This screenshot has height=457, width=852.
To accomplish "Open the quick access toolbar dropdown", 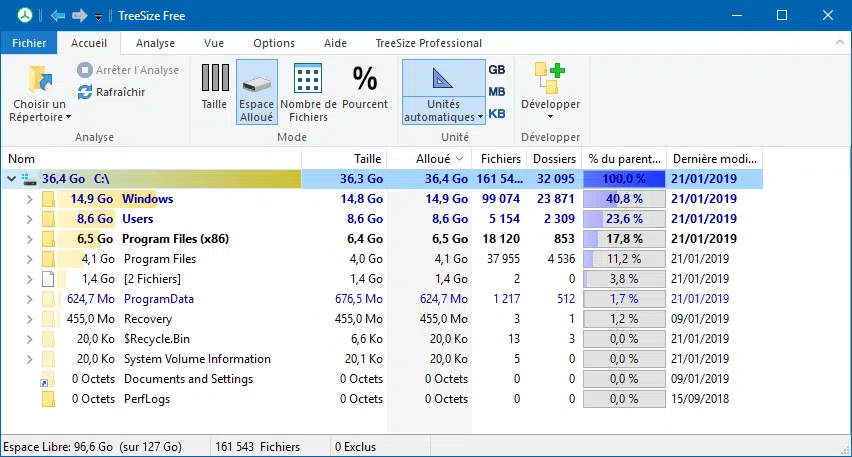I will coord(98,17).
